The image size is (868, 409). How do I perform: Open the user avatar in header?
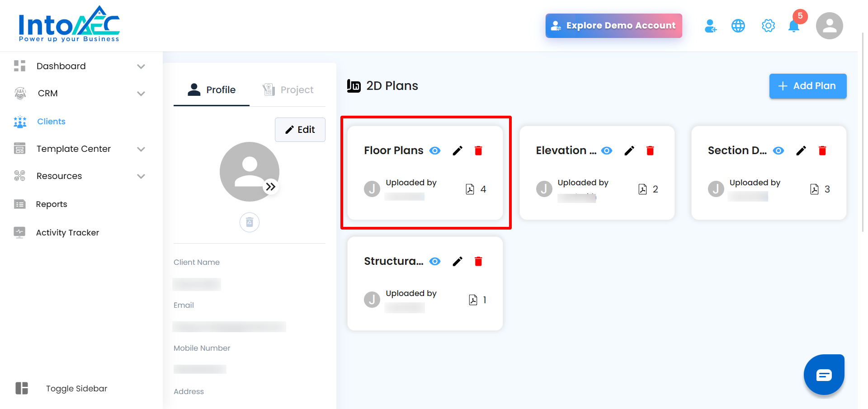(x=829, y=26)
